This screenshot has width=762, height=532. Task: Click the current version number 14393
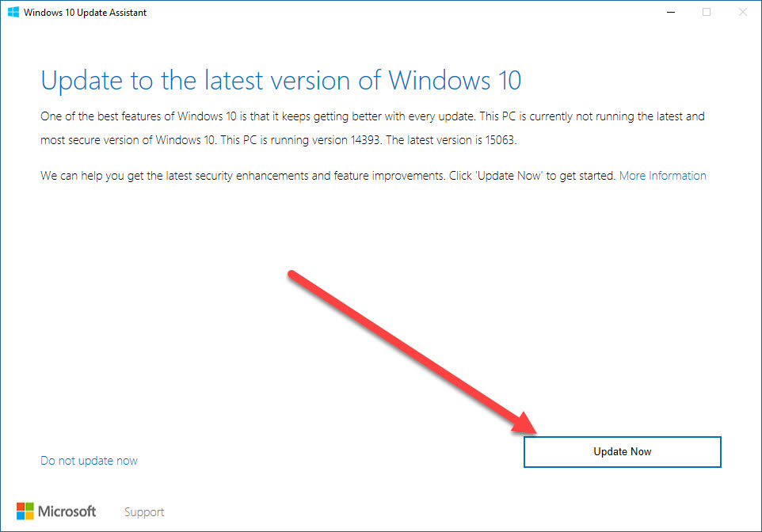365,140
